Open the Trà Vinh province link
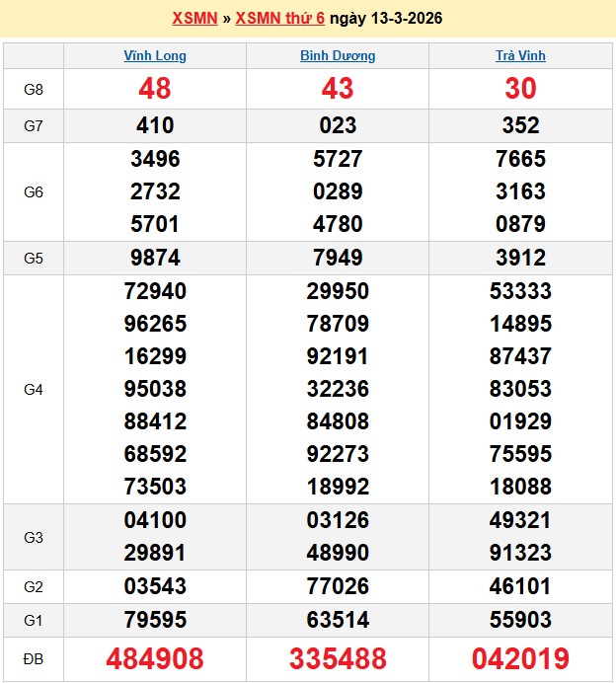Image resolution: width=616 pixels, height=683 pixels. click(520, 56)
